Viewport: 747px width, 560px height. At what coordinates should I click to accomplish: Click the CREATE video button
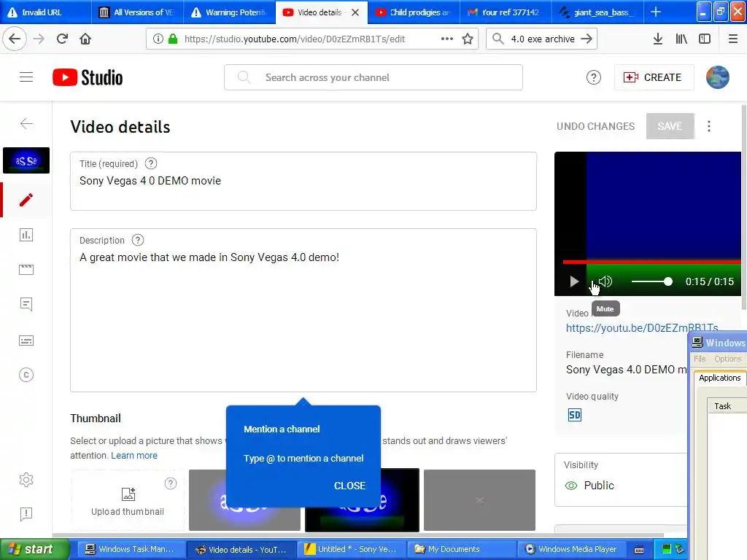(x=654, y=77)
